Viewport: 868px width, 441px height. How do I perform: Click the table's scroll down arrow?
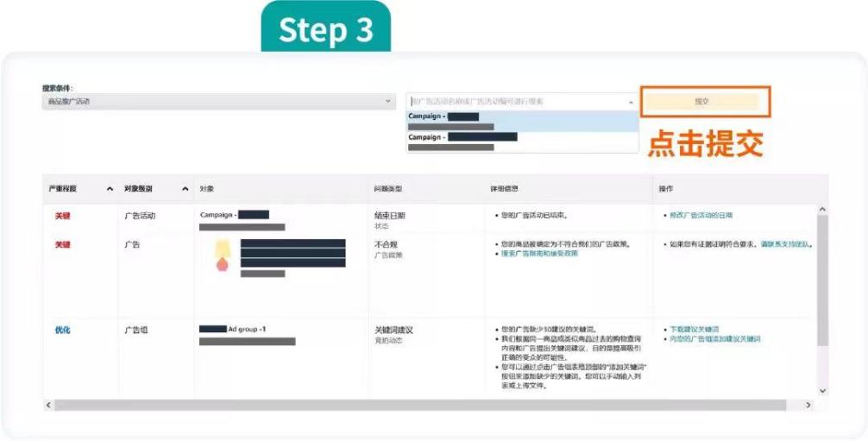822,391
